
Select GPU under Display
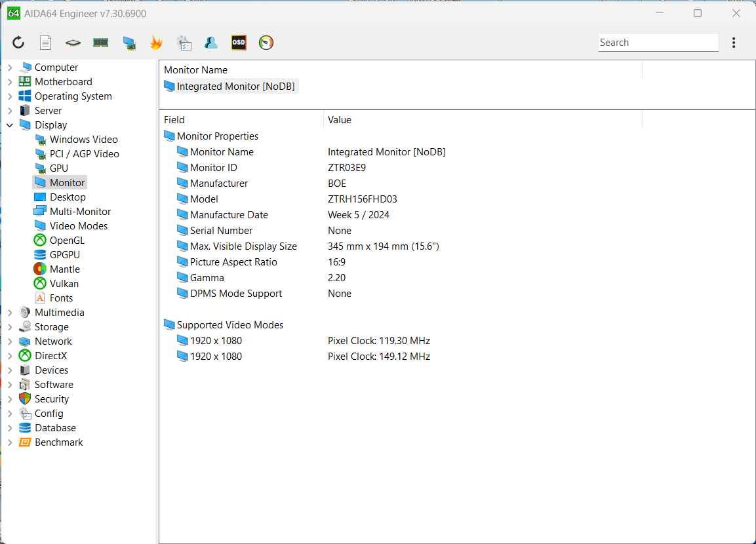click(58, 168)
